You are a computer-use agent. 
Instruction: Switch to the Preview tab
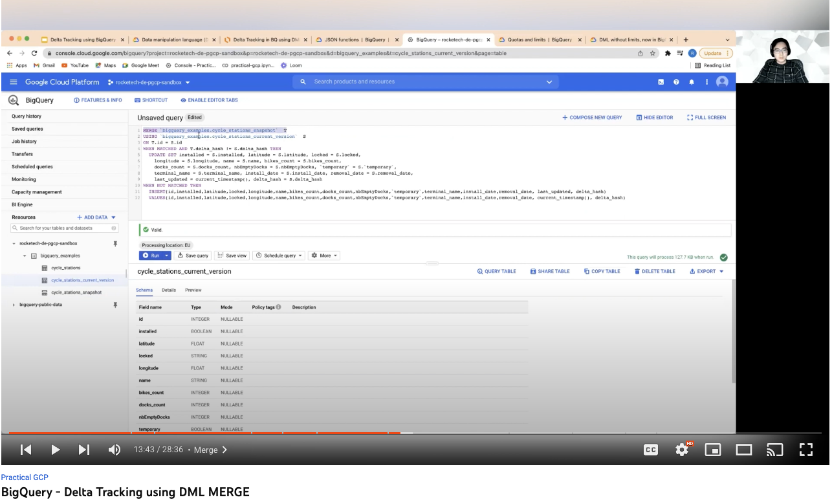coord(193,290)
